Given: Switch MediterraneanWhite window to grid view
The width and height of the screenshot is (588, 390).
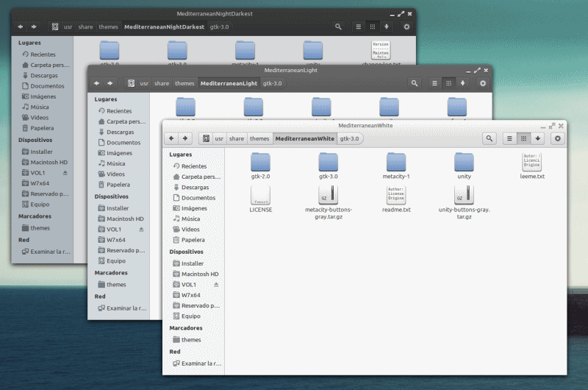Looking at the screenshot, I should tap(523, 138).
